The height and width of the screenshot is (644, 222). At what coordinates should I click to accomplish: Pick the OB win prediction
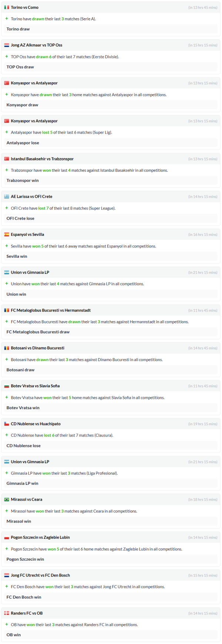click(14, 635)
